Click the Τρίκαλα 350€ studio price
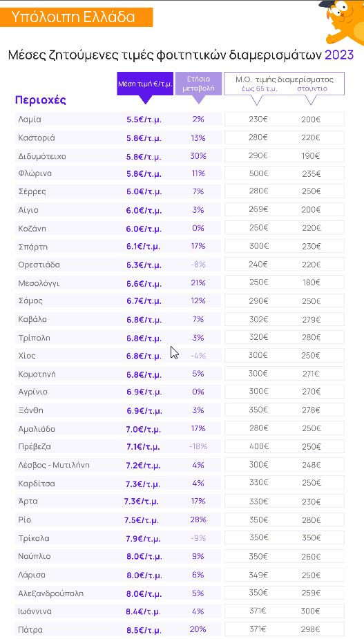The height and width of the screenshot is (639, 364). pos(311,538)
